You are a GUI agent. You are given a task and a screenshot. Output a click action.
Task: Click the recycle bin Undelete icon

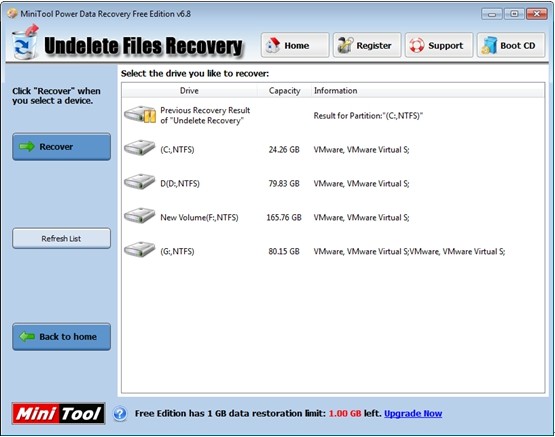pos(25,42)
